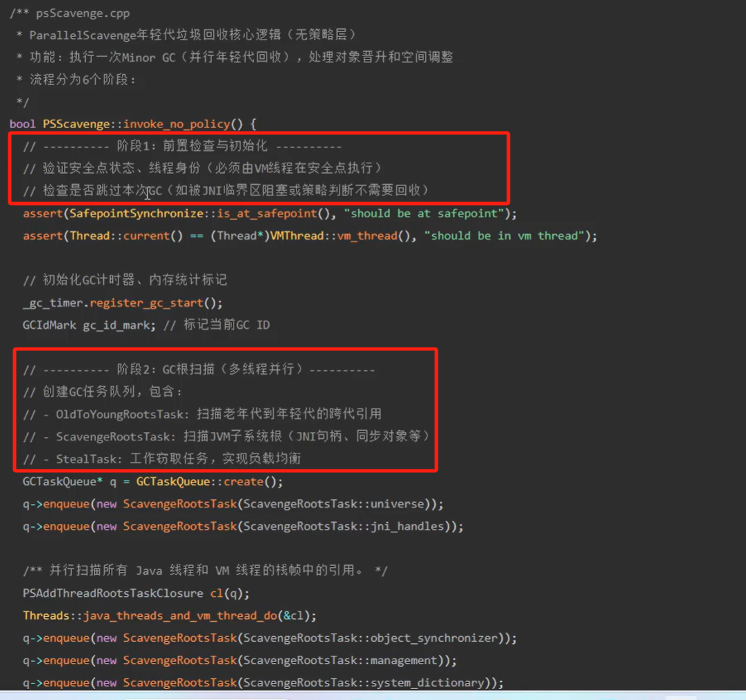The image size is (746, 700).
Task: Click the 阶段2 GC根扫描 comment line
Action: click(x=199, y=369)
